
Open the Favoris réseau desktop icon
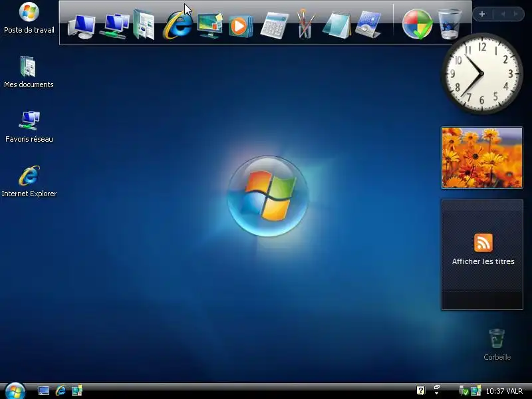point(29,126)
